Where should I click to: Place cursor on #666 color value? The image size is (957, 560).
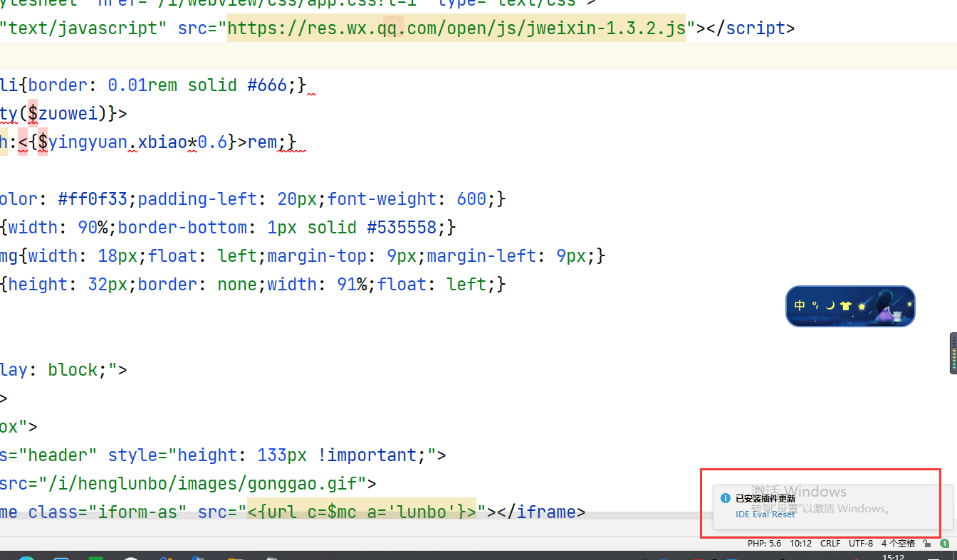click(x=267, y=85)
